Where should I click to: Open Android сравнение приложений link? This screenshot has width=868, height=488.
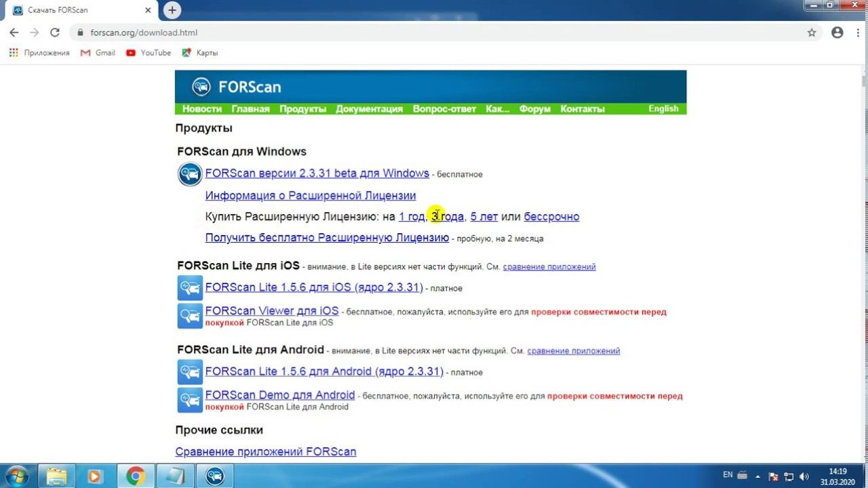574,350
